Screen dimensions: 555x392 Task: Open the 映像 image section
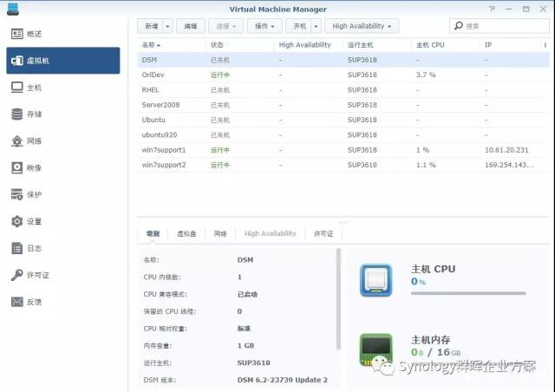[35, 168]
